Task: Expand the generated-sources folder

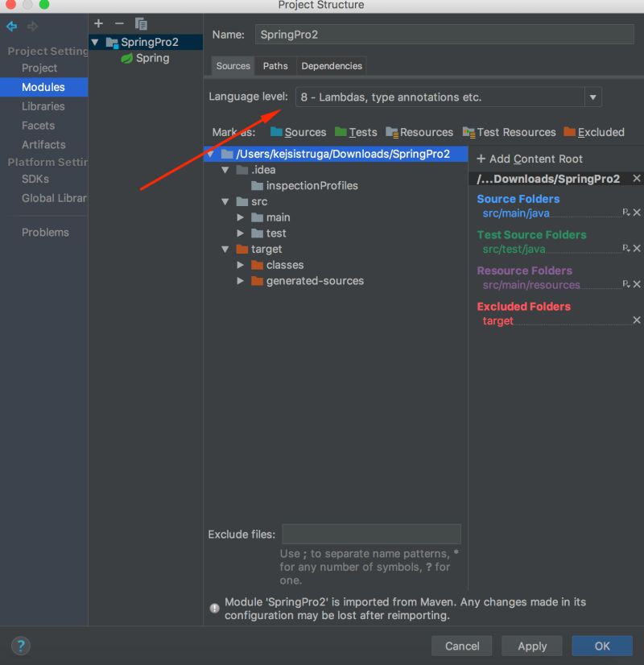Action: pyautogui.click(x=241, y=281)
